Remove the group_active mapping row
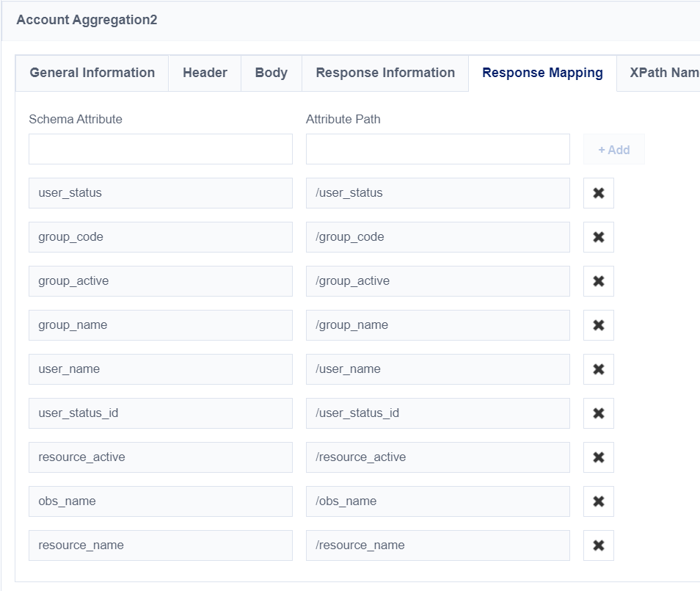The height and width of the screenshot is (591, 700). (x=598, y=281)
